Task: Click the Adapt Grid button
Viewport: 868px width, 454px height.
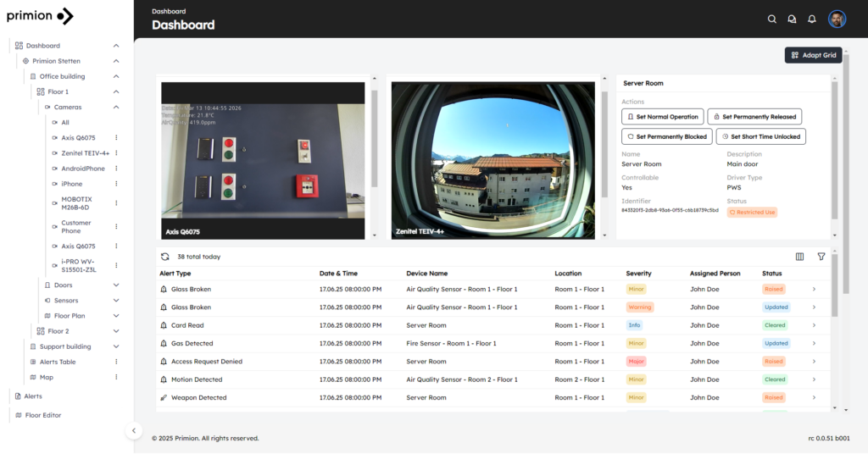Action: click(813, 55)
